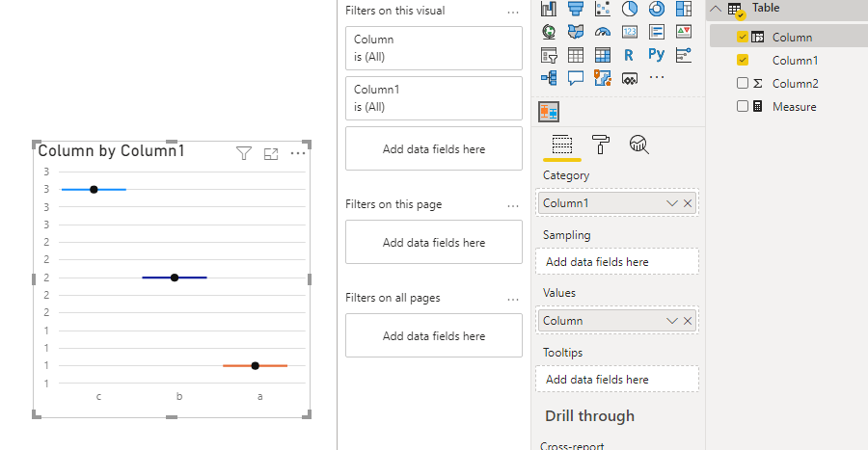Open the Format paint roller tab
The width and height of the screenshot is (868, 450).
601,145
